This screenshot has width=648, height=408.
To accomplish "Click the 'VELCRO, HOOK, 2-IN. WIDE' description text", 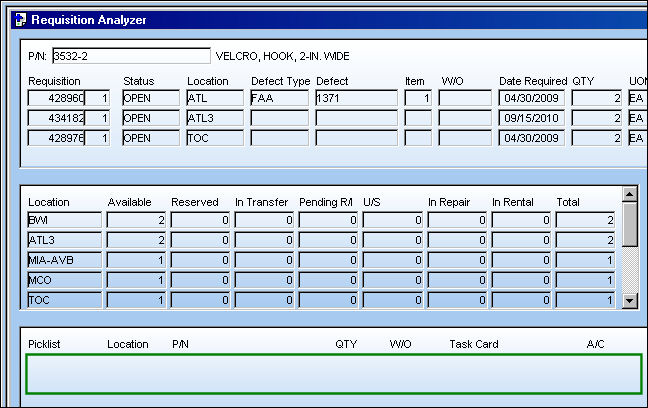I will (x=283, y=56).
